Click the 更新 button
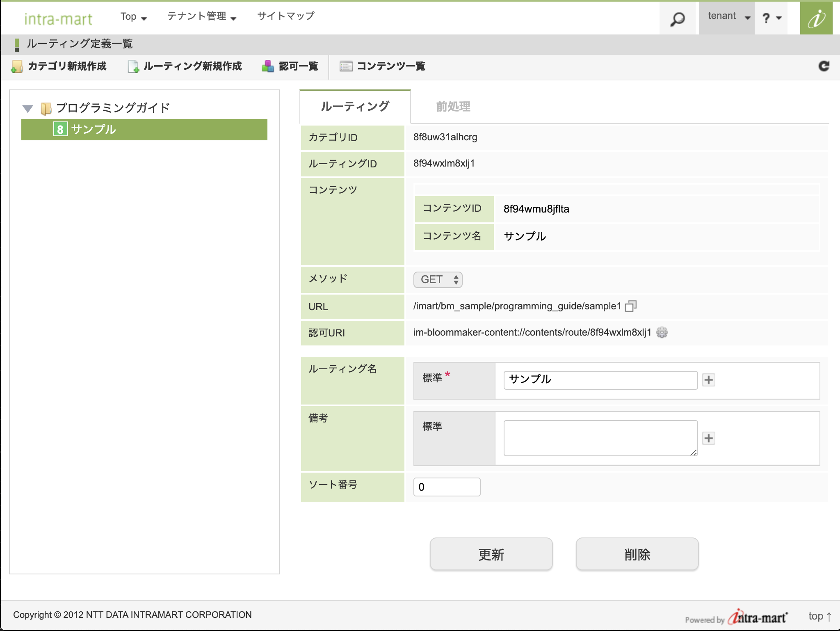This screenshot has width=840, height=631. (491, 554)
